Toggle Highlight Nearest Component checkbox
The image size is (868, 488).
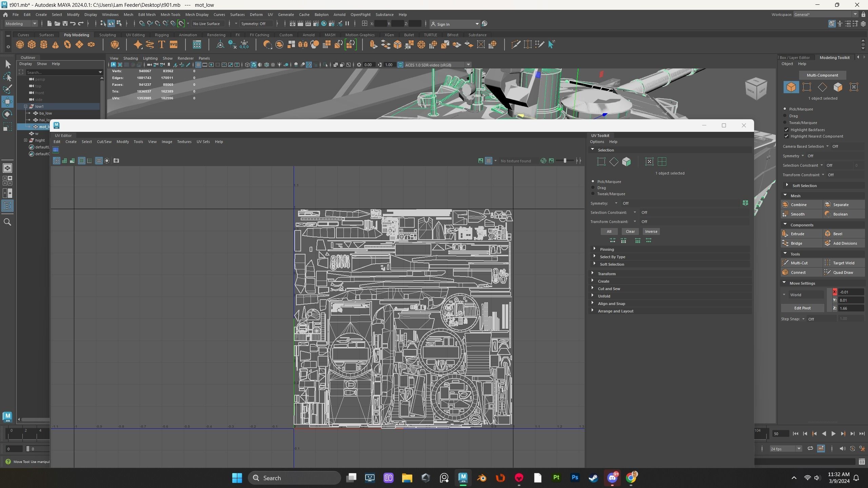(787, 136)
